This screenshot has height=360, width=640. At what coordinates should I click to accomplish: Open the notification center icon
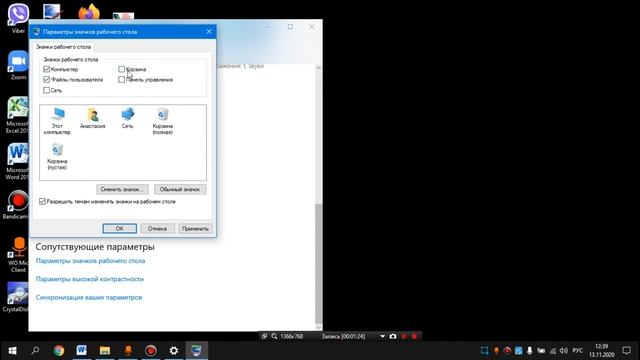[x=627, y=350]
